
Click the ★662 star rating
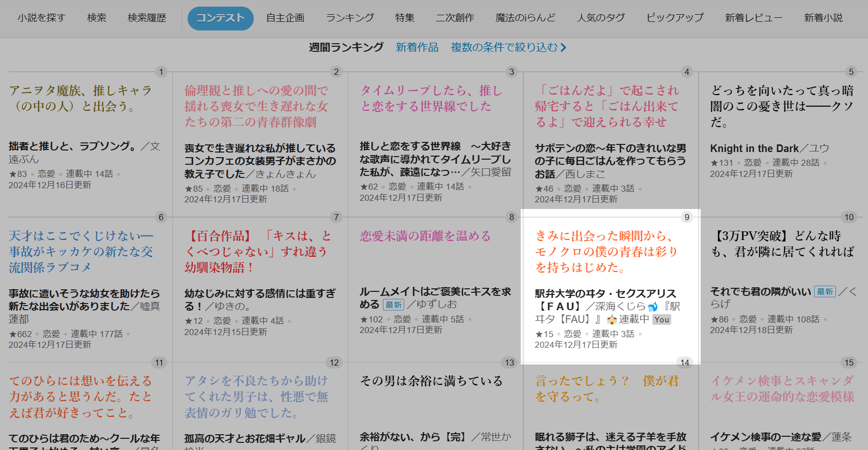[x=20, y=334]
